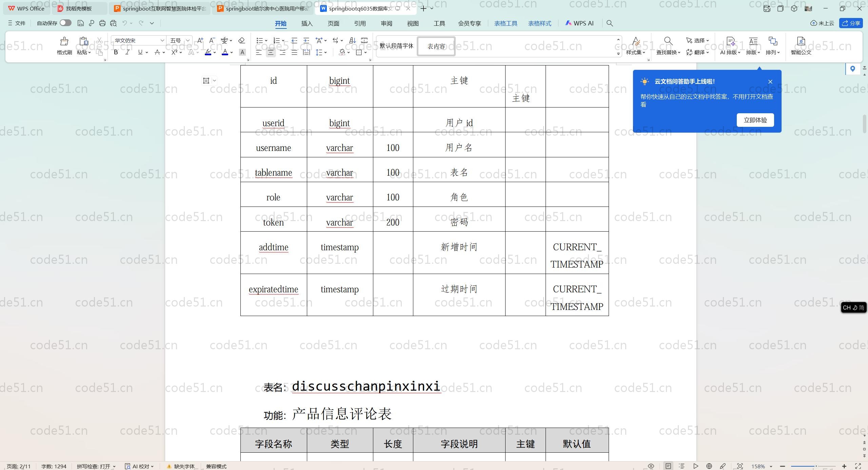
Task: Open the font name 华文仿宋 dropdown
Action: [x=162, y=40]
